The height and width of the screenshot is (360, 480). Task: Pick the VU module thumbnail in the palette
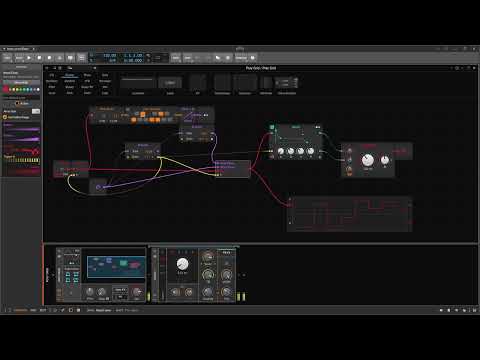pyautogui.click(x=198, y=83)
